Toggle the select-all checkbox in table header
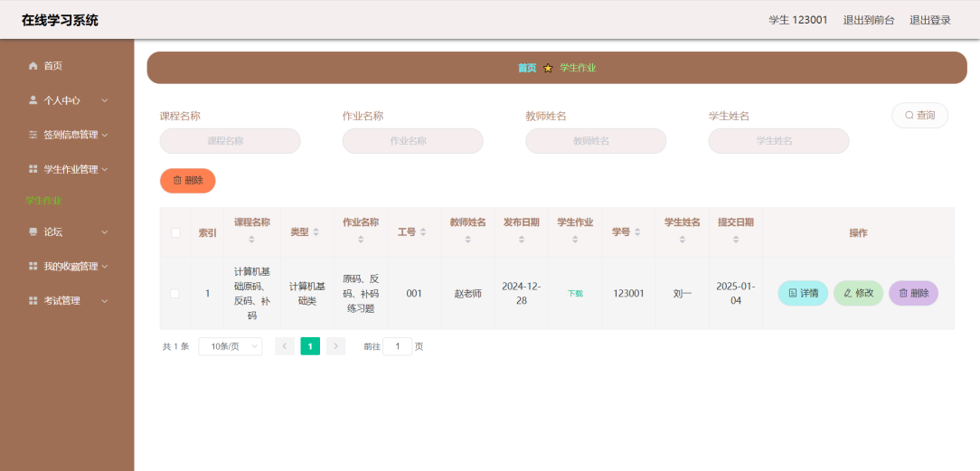 click(x=175, y=233)
